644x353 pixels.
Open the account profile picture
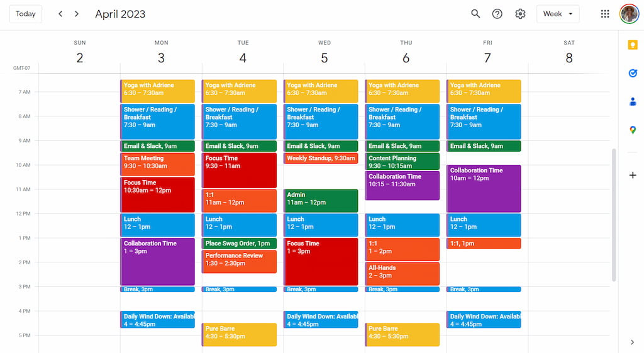629,14
